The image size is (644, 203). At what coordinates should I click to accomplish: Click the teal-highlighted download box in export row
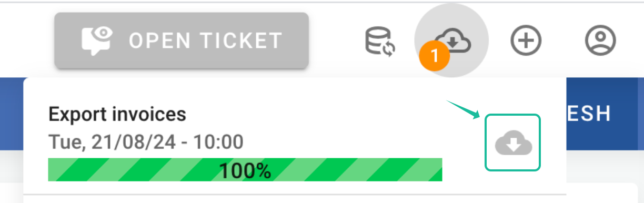[513, 143]
